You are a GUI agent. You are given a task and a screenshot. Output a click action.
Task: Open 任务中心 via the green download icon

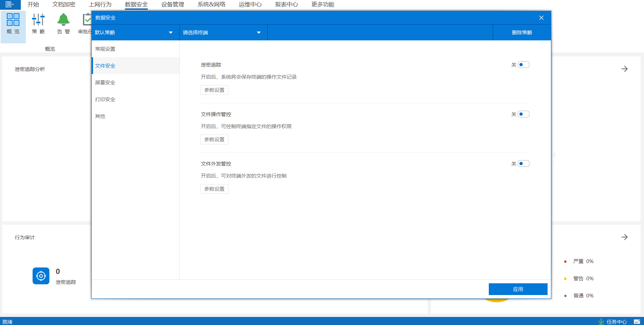(601, 321)
